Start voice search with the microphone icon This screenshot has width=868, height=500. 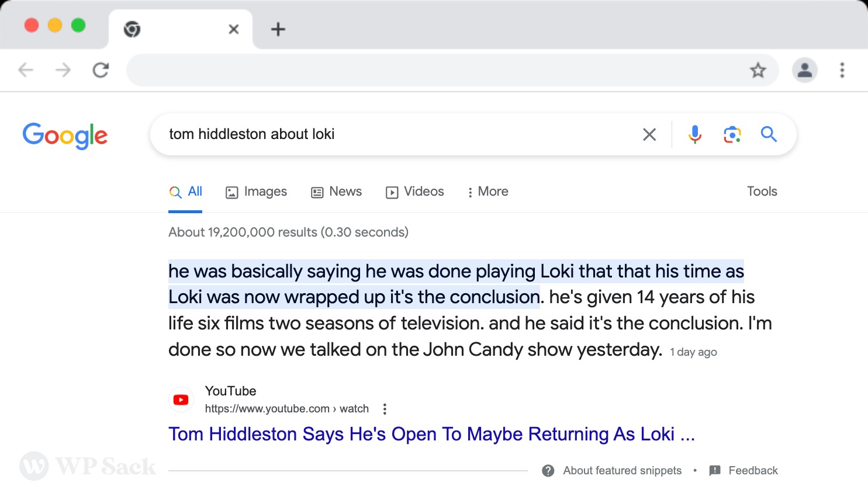pos(694,134)
